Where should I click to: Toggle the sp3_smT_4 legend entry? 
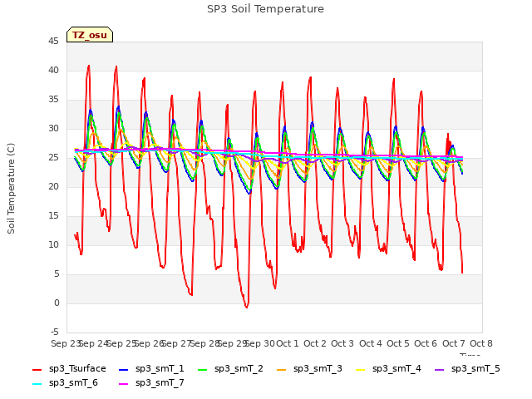tap(388, 368)
